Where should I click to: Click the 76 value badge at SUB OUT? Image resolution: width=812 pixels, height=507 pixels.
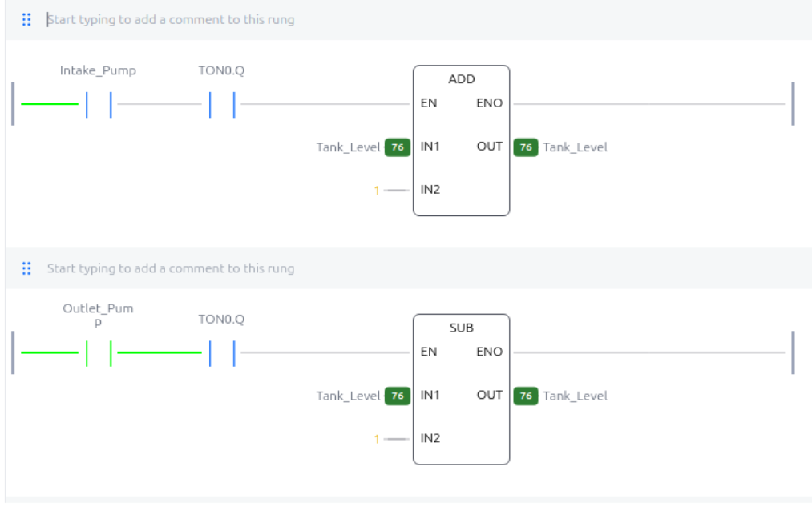(526, 396)
